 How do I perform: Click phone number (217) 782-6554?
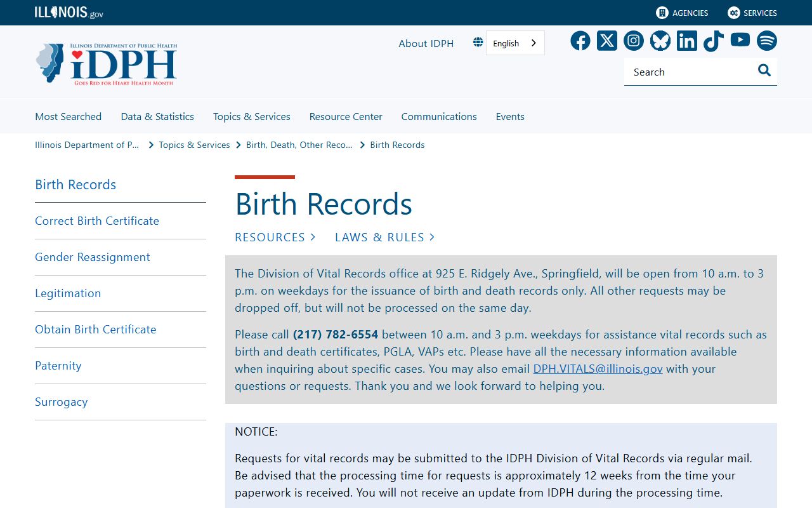click(x=336, y=334)
